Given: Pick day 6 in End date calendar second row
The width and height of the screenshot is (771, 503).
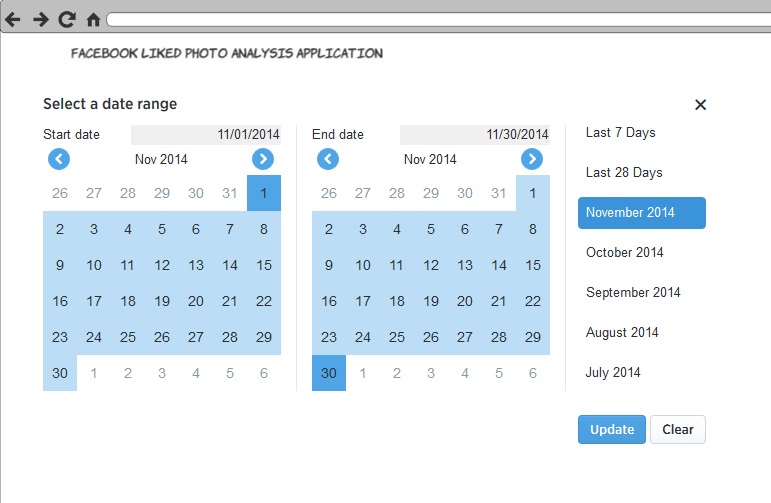Looking at the screenshot, I should tap(465, 229).
